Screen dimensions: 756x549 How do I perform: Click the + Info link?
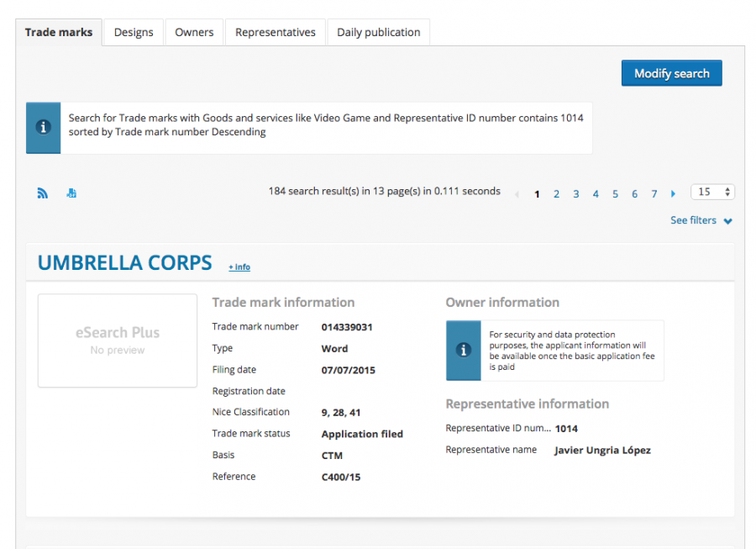point(239,267)
